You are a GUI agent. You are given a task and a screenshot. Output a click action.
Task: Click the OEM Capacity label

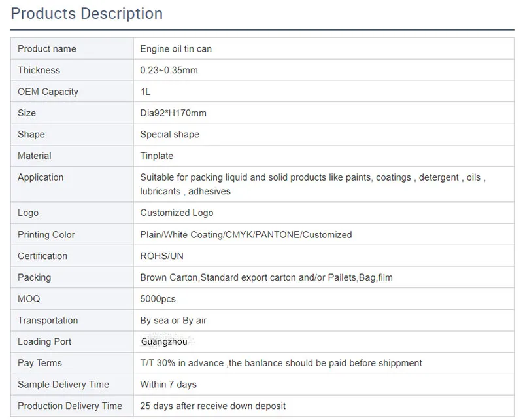48,92
